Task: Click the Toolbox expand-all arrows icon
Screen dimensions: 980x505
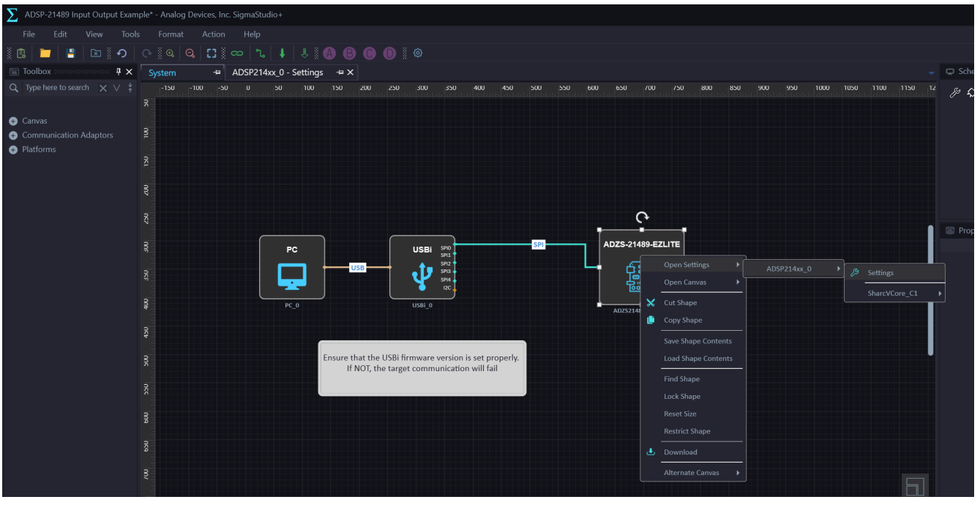Action: coord(130,88)
